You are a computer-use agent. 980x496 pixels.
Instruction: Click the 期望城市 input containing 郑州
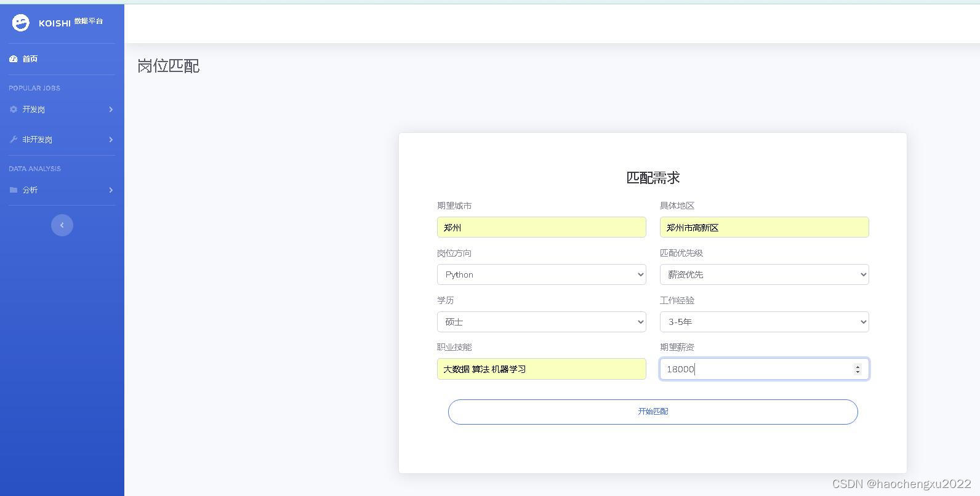click(542, 227)
